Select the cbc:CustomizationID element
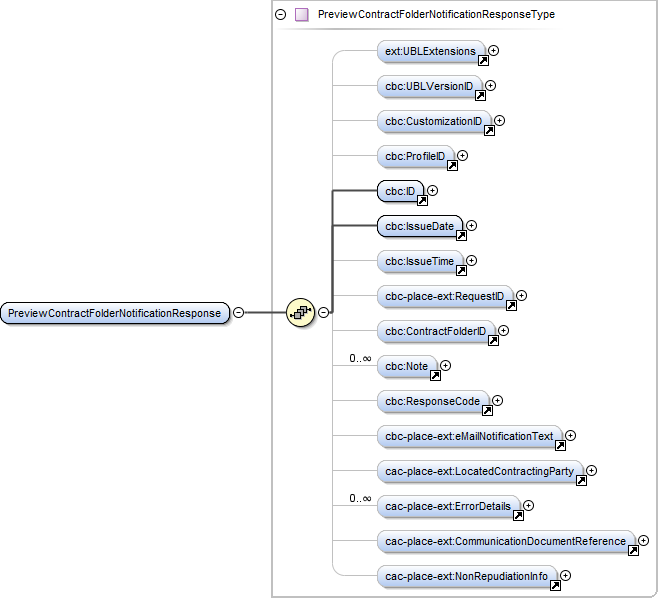This screenshot has width=659, height=599. (432, 121)
